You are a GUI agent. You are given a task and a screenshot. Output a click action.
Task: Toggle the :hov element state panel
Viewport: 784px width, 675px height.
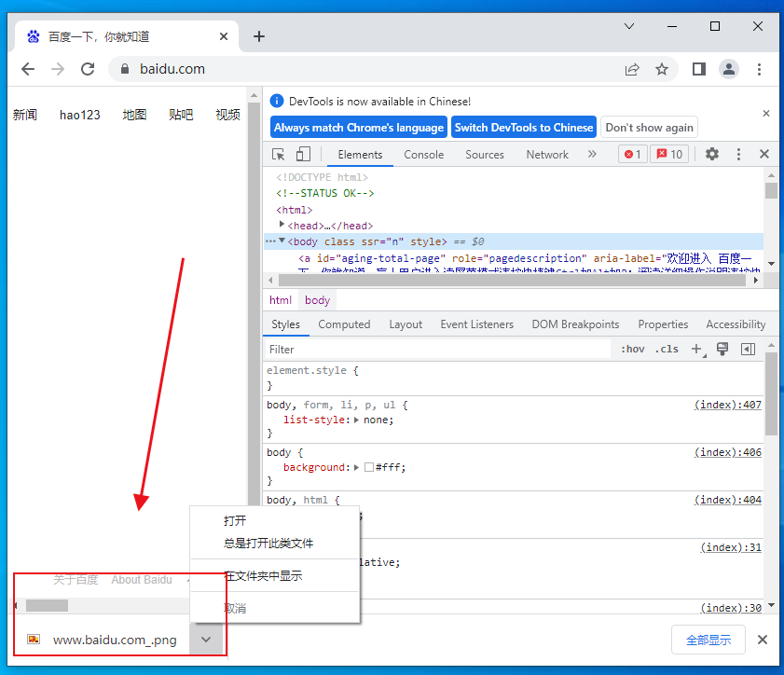click(632, 349)
